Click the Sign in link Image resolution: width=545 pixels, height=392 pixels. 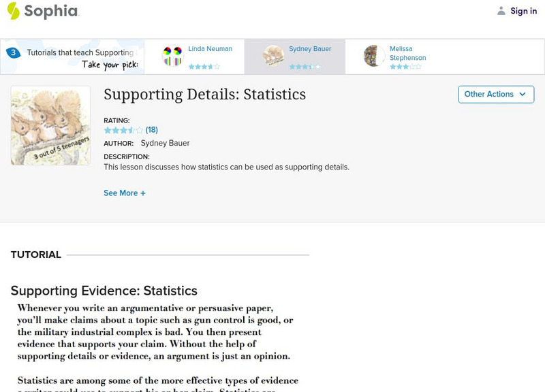(x=523, y=11)
